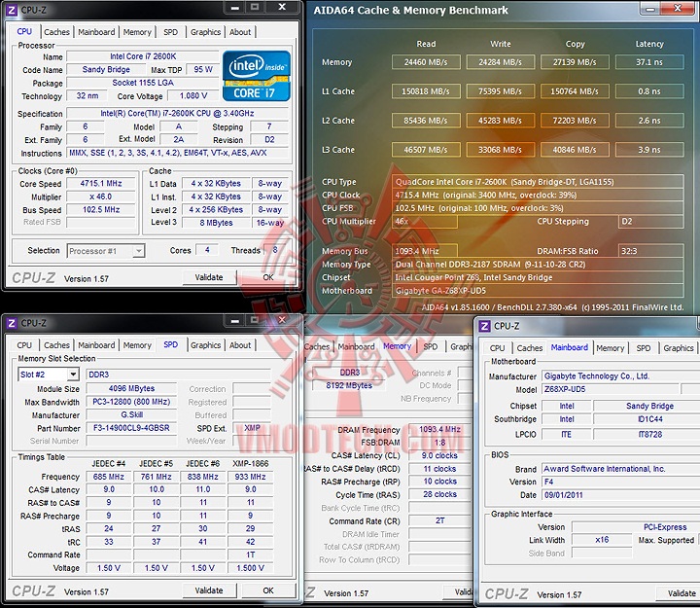
Task: Click the Command Rate value 2T
Action: (x=439, y=520)
